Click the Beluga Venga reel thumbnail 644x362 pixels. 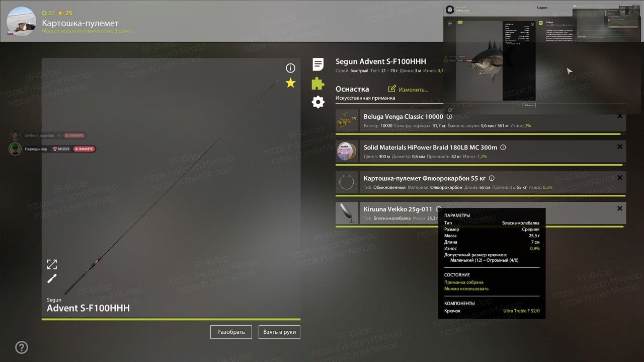click(347, 121)
